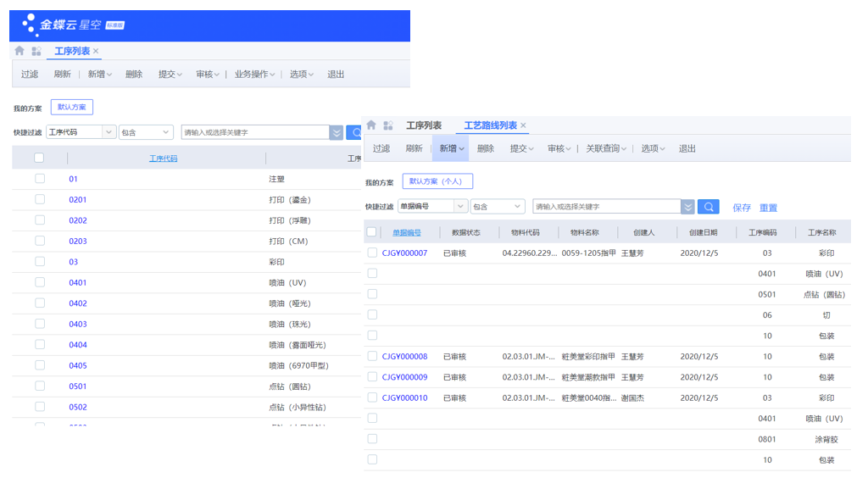Select the 默认方案（个人） scheme button
This screenshot has height=478, width=868.
tap(437, 181)
